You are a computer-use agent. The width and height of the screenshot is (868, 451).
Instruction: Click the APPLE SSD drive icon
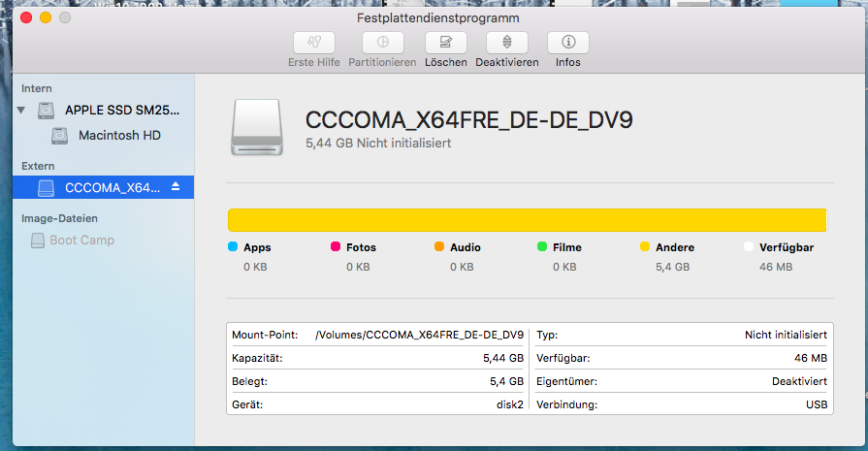(x=47, y=111)
